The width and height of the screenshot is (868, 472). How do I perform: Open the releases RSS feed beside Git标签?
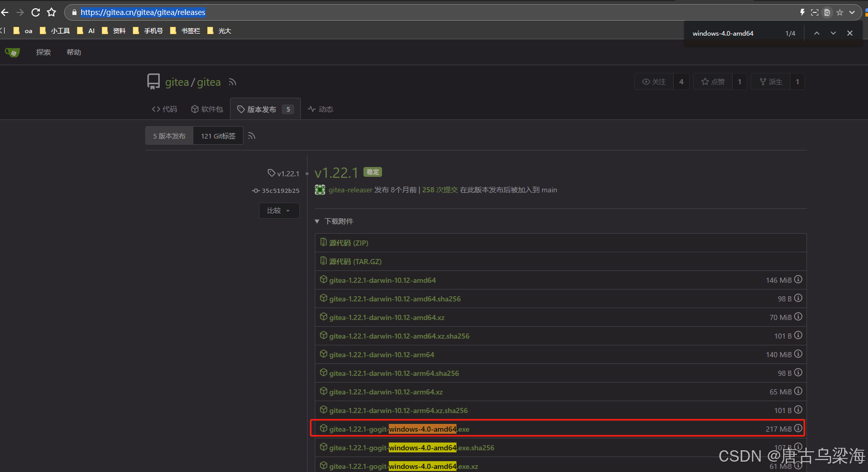click(252, 136)
